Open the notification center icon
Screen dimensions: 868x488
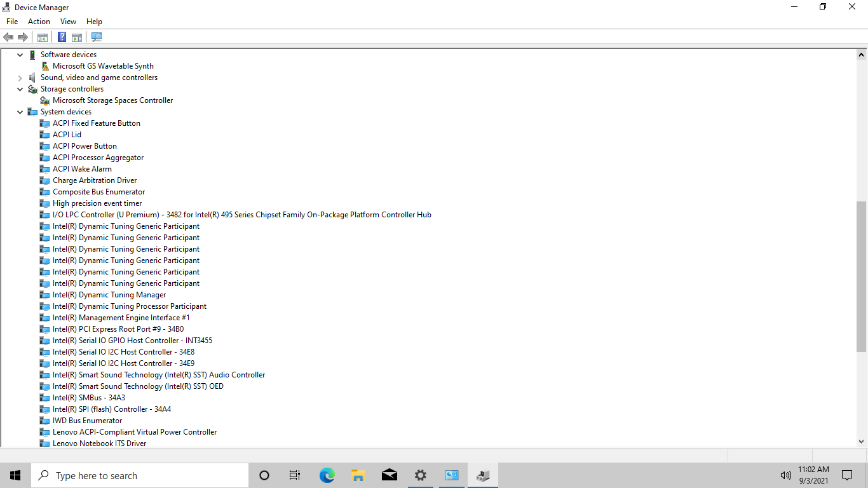847,475
